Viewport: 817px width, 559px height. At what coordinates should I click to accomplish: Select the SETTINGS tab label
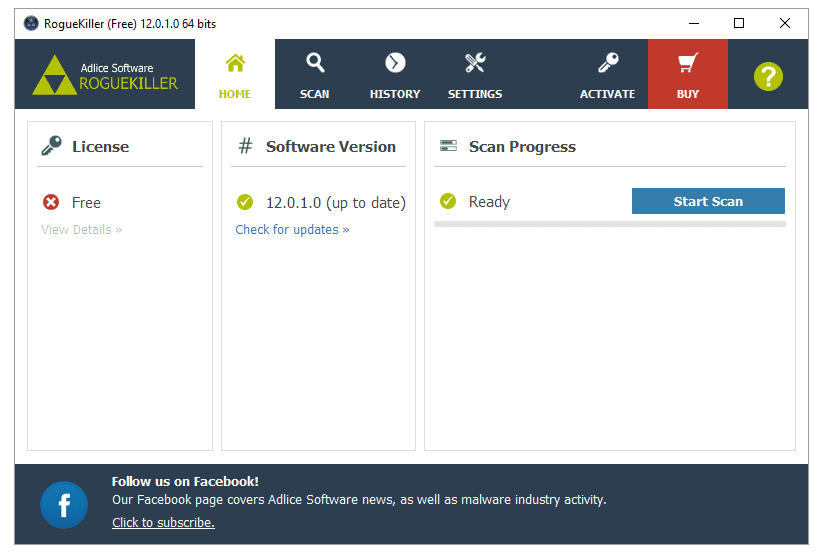[x=475, y=94]
